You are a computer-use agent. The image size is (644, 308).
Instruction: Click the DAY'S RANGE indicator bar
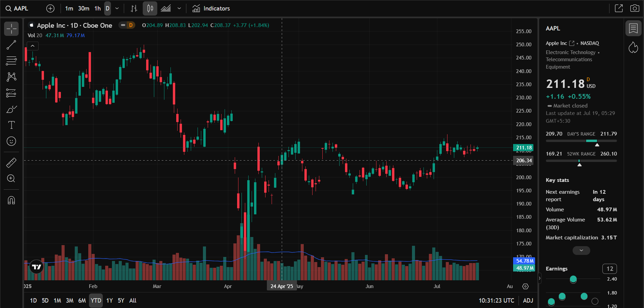581,141
